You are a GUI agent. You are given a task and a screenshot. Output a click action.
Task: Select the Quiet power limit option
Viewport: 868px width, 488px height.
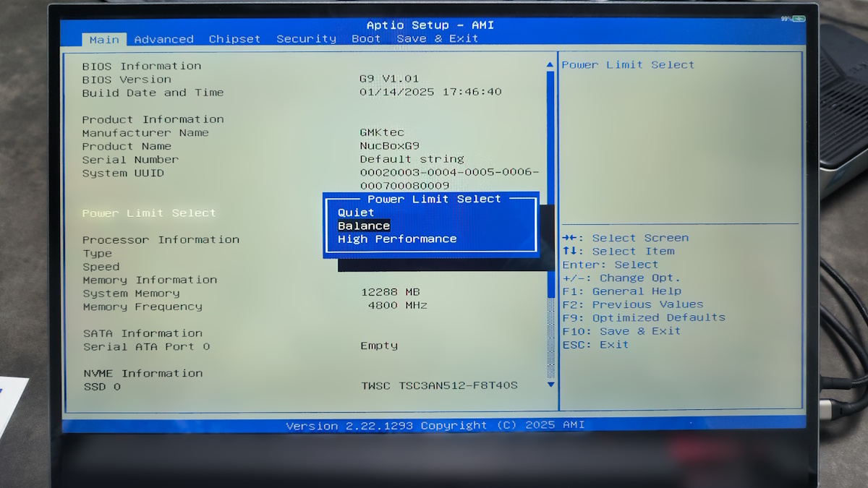(356, 213)
